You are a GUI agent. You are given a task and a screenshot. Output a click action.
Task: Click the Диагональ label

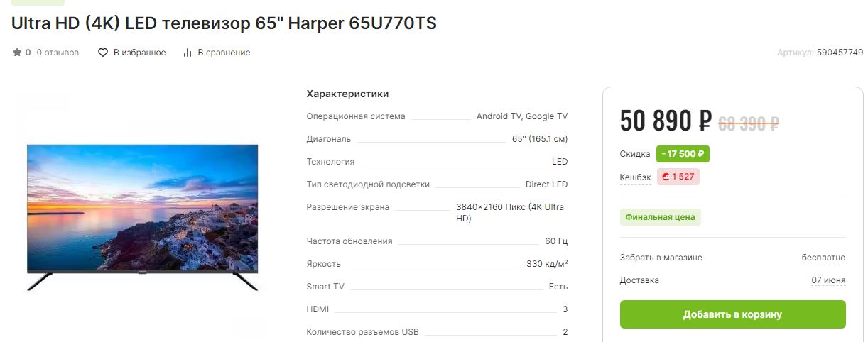pyautogui.click(x=328, y=139)
